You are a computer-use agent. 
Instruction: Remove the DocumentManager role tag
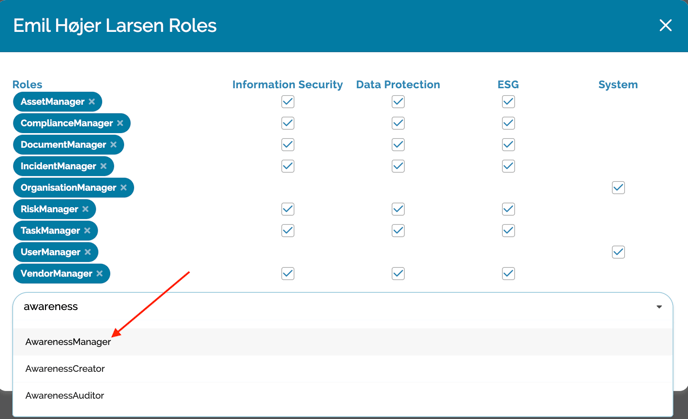click(x=114, y=145)
